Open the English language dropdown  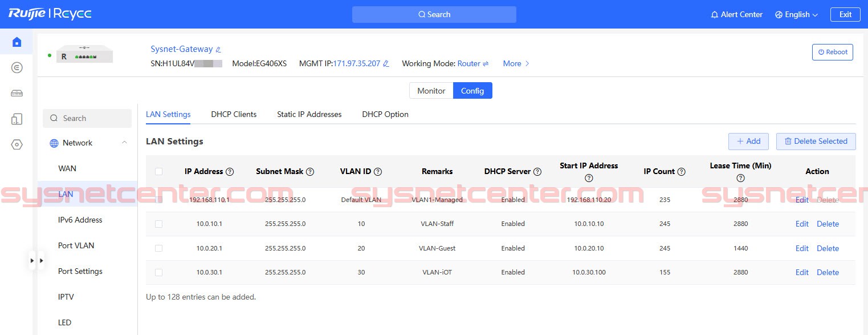pyautogui.click(x=796, y=15)
